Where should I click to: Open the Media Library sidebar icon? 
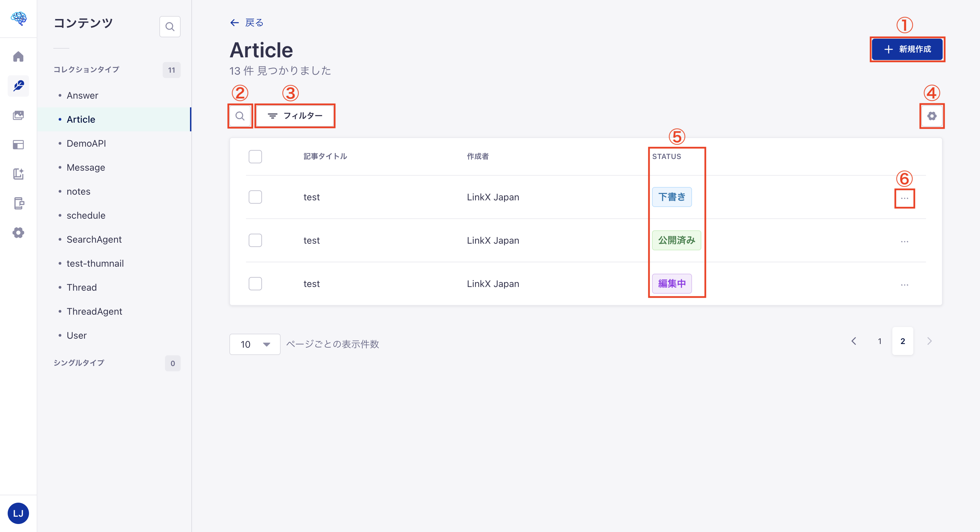tap(18, 115)
